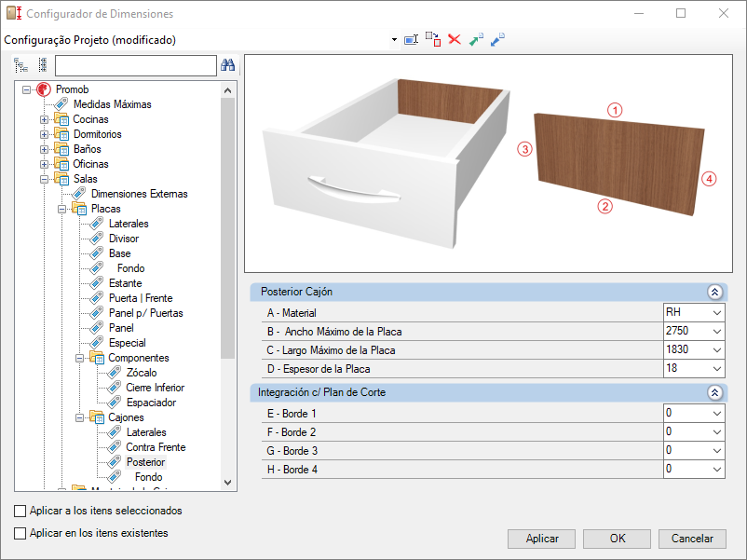The height and width of the screenshot is (560, 747).
Task: Collapse the Promob root node
Action: (x=27, y=89)
